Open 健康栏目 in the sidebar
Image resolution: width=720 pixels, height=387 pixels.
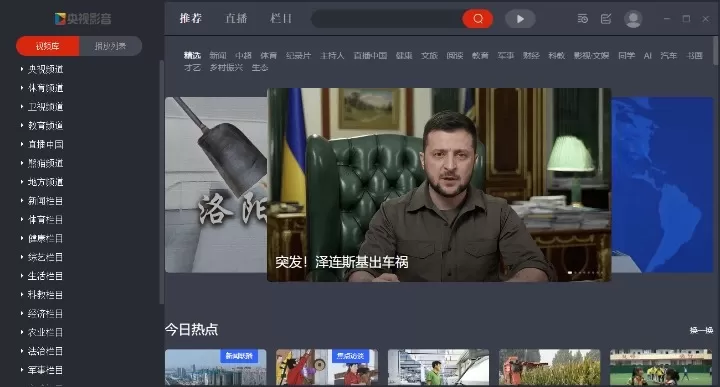pyautogui.click(x=41, y=239)
